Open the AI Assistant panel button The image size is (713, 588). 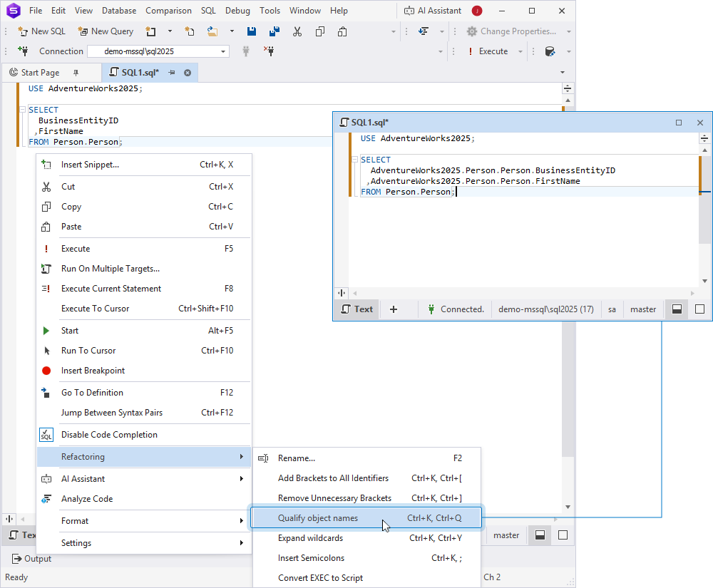coord(433,11)
